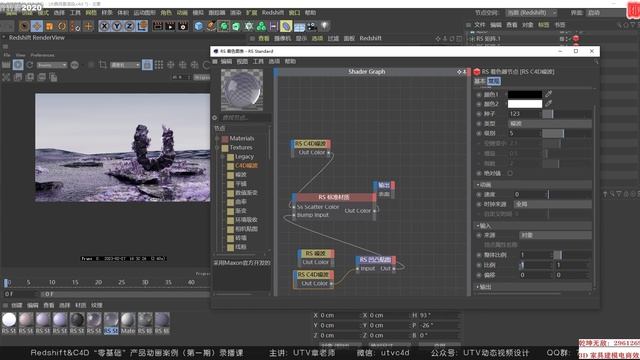Toggle the Z axis lock icon
The image size is (640, 360).
point(129,27)
